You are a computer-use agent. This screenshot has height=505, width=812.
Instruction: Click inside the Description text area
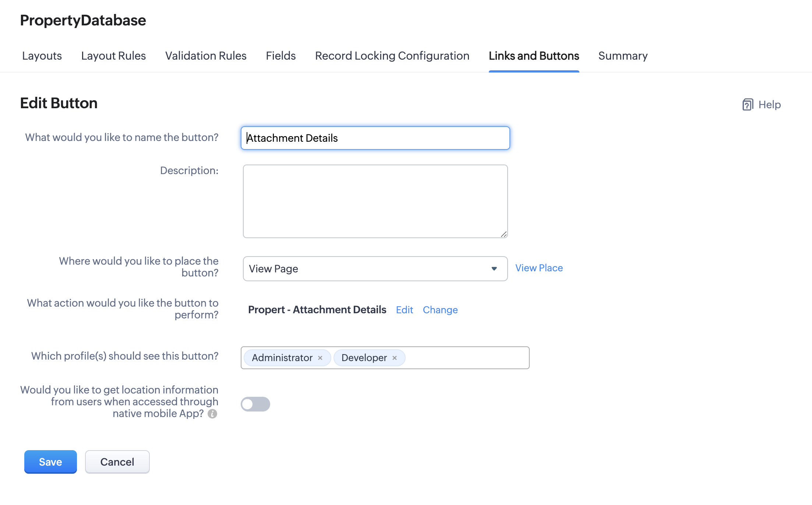(375, 201)
